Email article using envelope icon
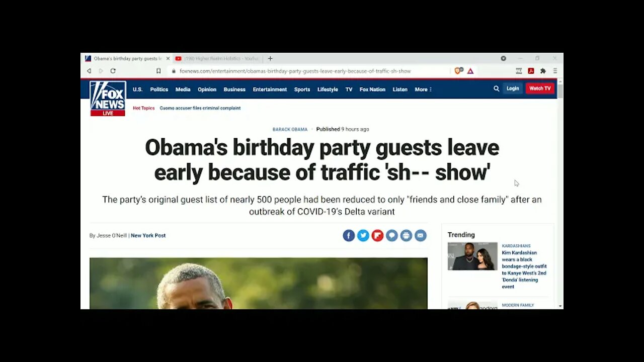This screenshot has height=362, width=644. [421, 235]
